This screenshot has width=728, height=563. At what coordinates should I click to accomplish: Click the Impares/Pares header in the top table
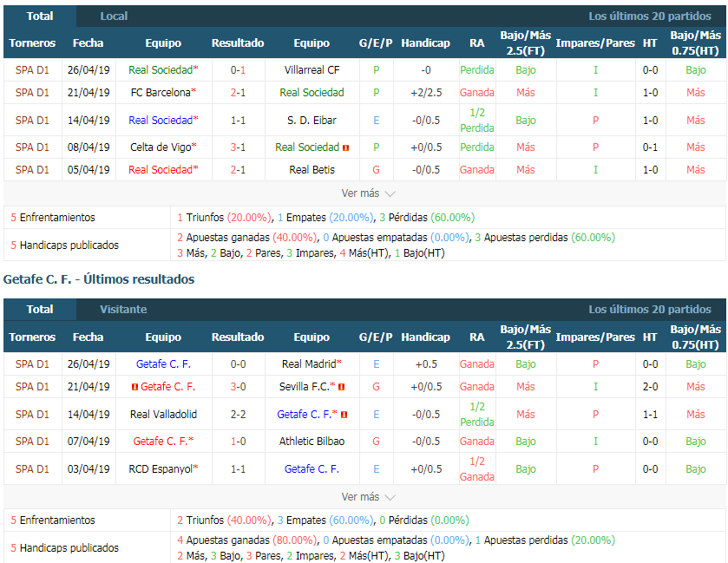click(595, 43)
